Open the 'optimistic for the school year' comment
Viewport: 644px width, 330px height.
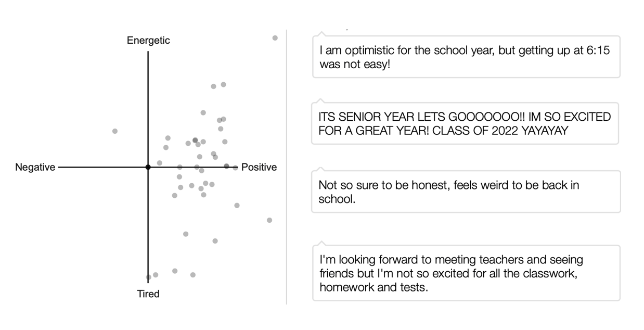point(466,58)
